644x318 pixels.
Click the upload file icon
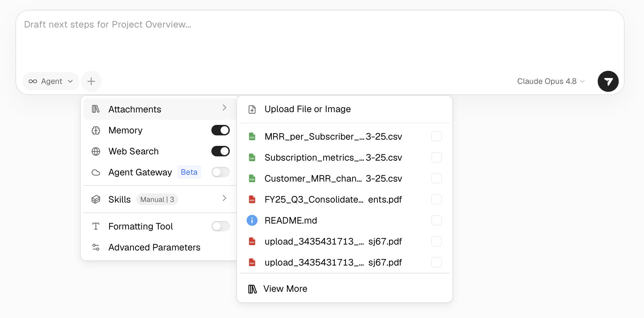(x=252, y=109)
